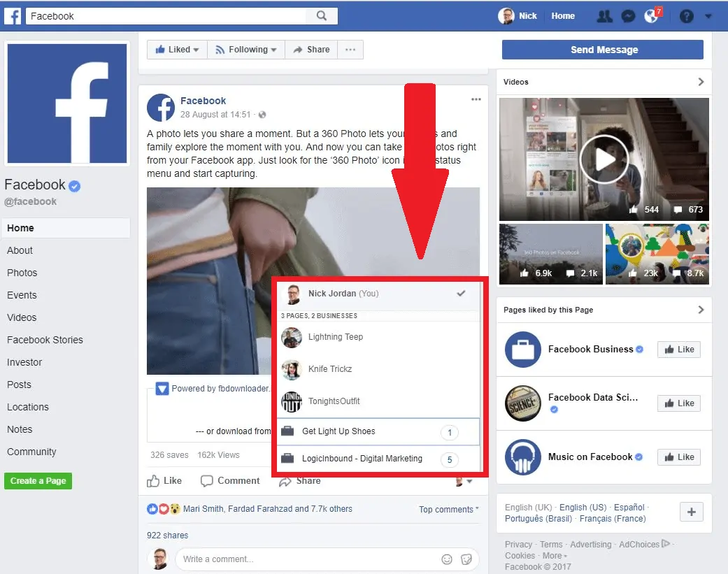Screen dimensions: 728x574
Task: Open the Messenger messages icon
Action: click(x=628, y=15)
